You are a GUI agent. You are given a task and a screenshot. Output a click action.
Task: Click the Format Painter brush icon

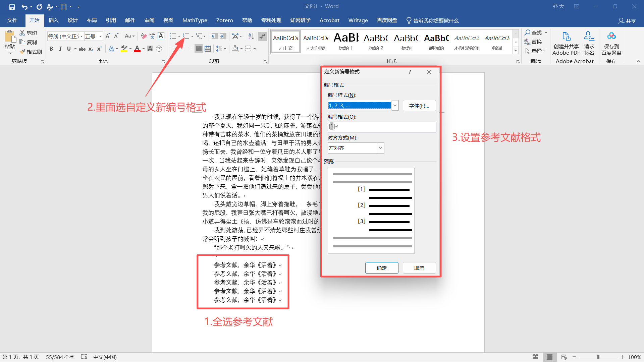tap(23, 52)
